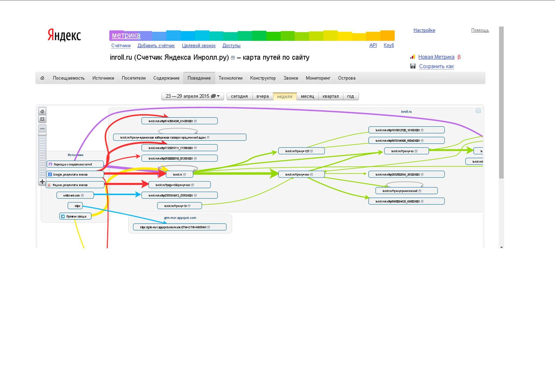The width and height of the screenshot is (555, 392).
Task: Open link icon on inroll.ru/?query=ooo node
Action: [x=311, y=175]
